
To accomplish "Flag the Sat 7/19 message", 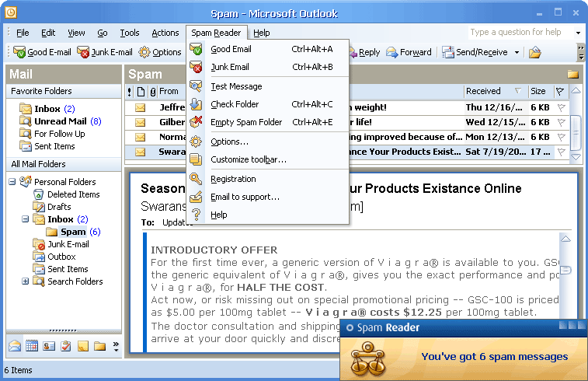I will coord(561,152).
